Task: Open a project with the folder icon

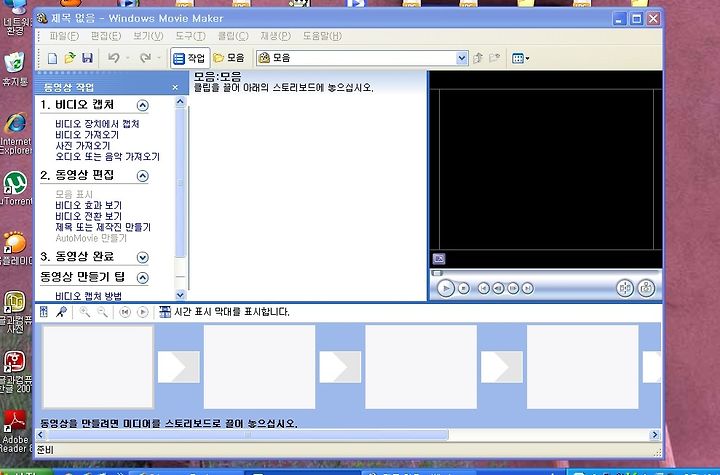Action: (70, 58)
